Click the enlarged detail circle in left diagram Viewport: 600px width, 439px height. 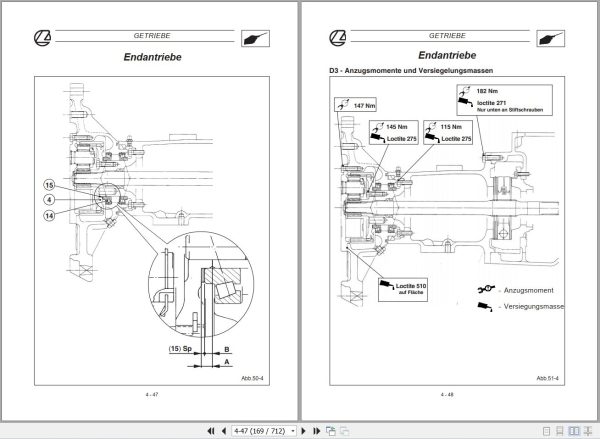tap(201, 284)
